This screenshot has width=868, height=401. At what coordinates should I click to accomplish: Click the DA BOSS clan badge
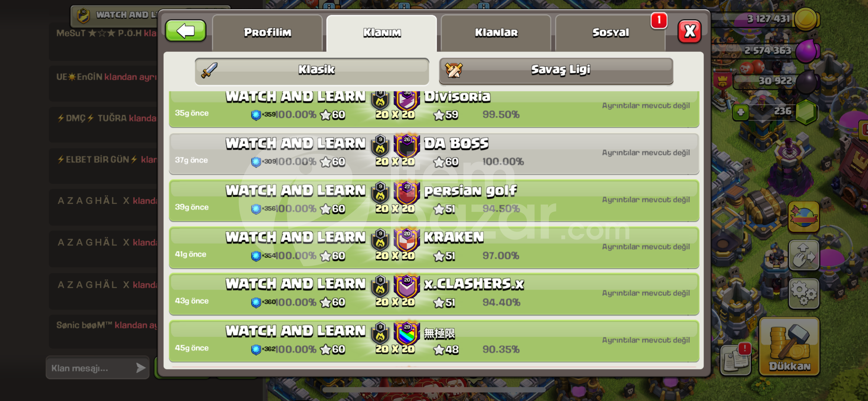pyautogui.click(x=407, y=146)
